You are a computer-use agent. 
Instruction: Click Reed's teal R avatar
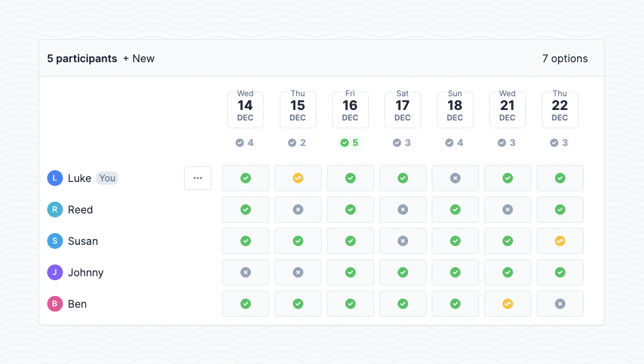coord(54,209)
